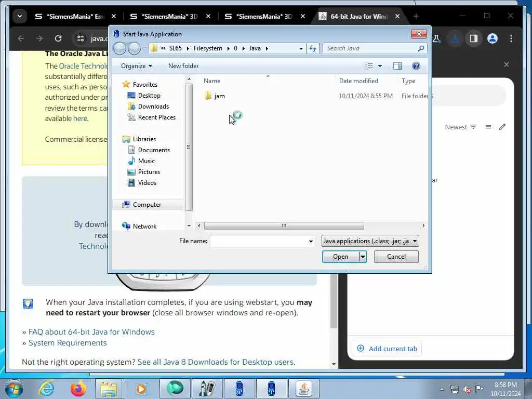Image resolution: width=532 pixels, height=399 pixels.
Task: Click the change view icon in dialog toolbar
Action: click(369, 66)
